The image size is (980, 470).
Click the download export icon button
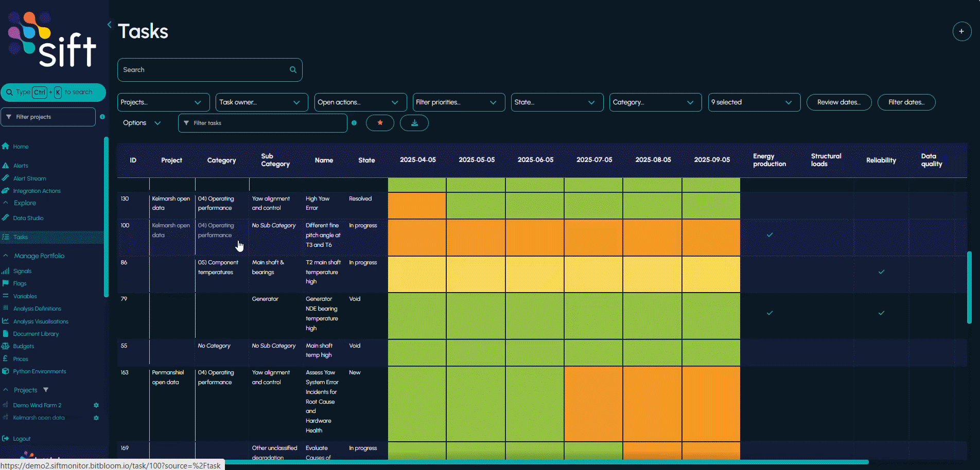tap(414, 123)
